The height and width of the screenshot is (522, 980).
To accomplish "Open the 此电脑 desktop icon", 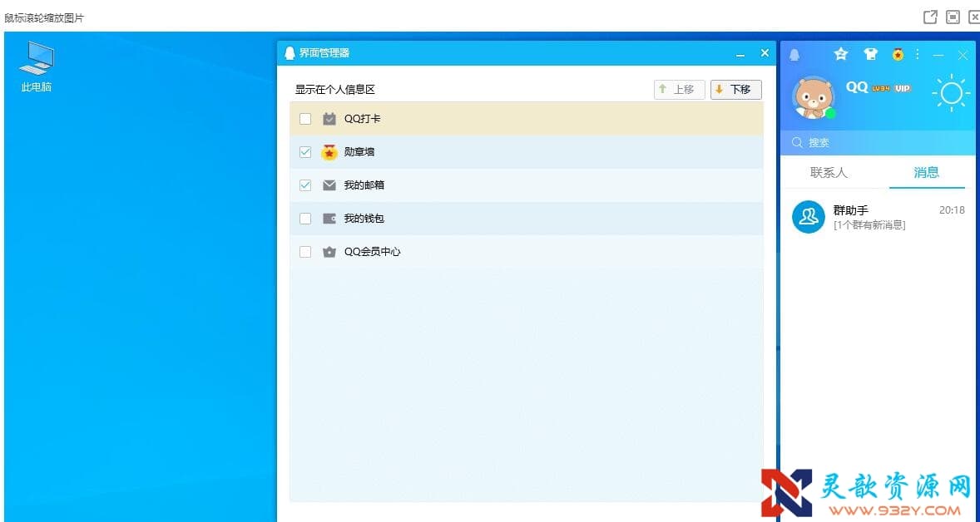I will point(37,66).
